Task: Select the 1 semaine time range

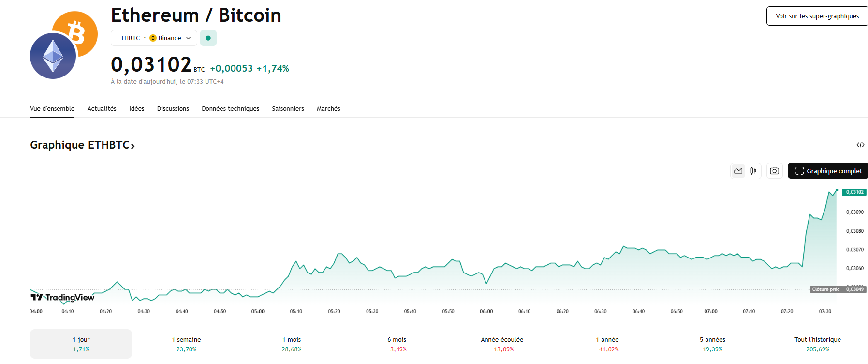Action: click(x=186, y=344)
